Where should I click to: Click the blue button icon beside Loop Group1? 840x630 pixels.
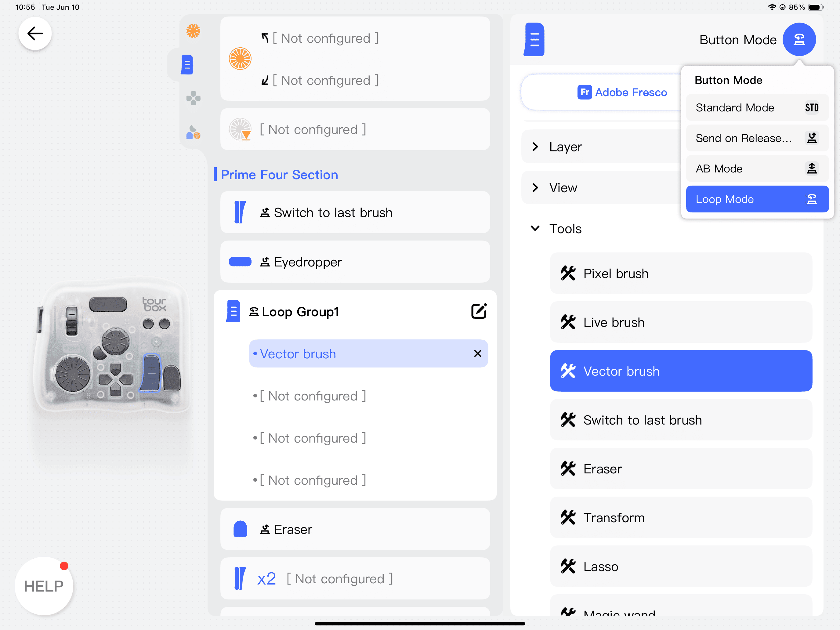(x=233, y=311)
